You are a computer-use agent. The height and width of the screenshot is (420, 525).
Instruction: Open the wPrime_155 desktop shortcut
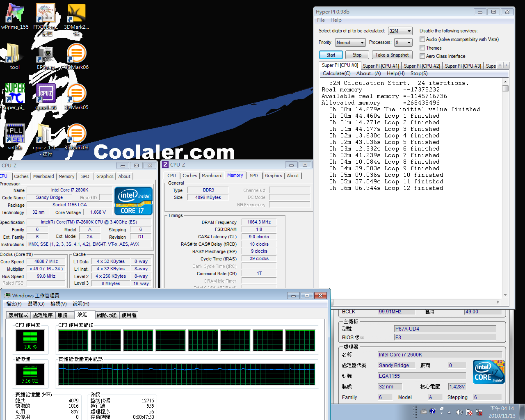tap(15, 16)
